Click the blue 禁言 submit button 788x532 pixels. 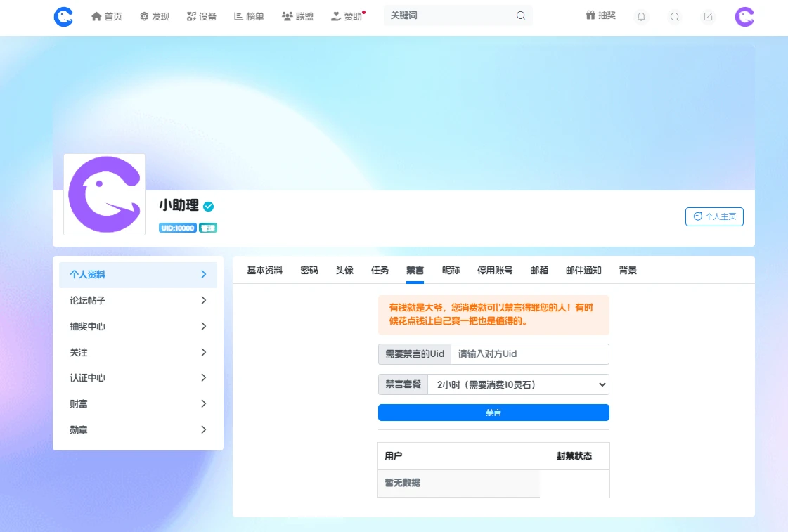pyautogui.click(x=493, y=413)
